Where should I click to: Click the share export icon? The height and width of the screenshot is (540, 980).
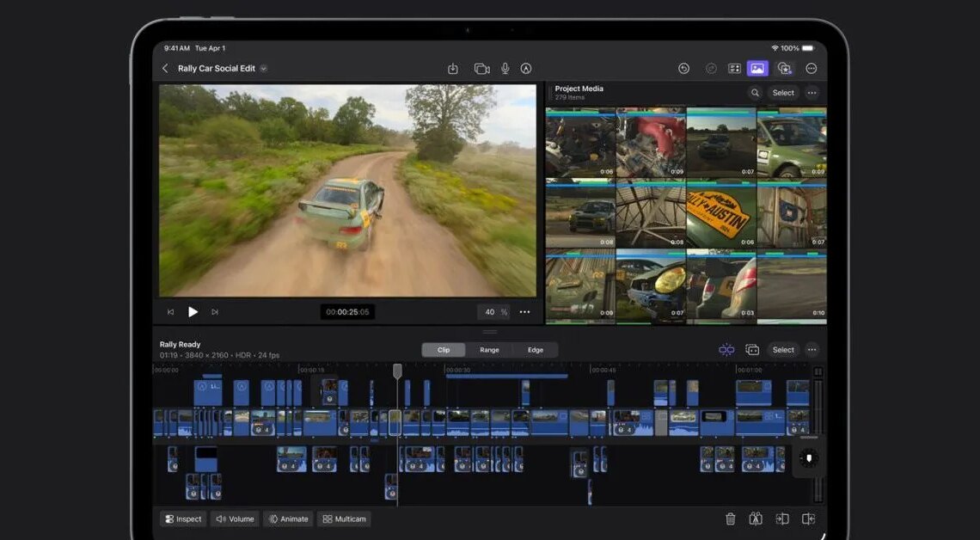pos(453,68)
